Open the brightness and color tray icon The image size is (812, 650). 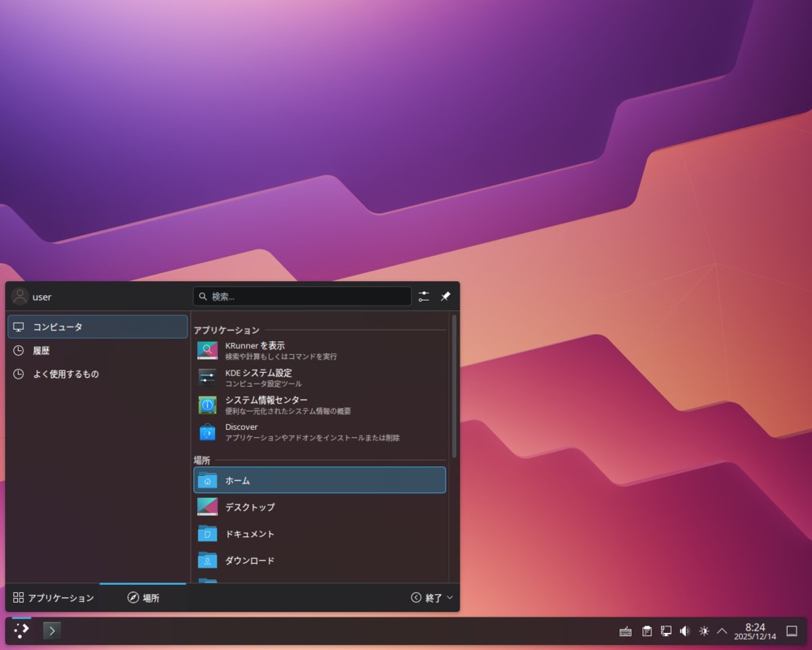point(703,631)
